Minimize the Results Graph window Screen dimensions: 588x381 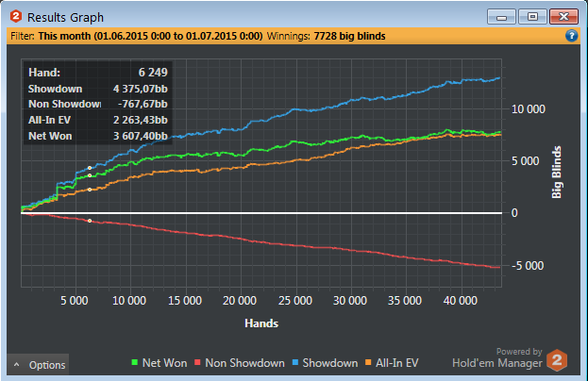tap(501, 17)
